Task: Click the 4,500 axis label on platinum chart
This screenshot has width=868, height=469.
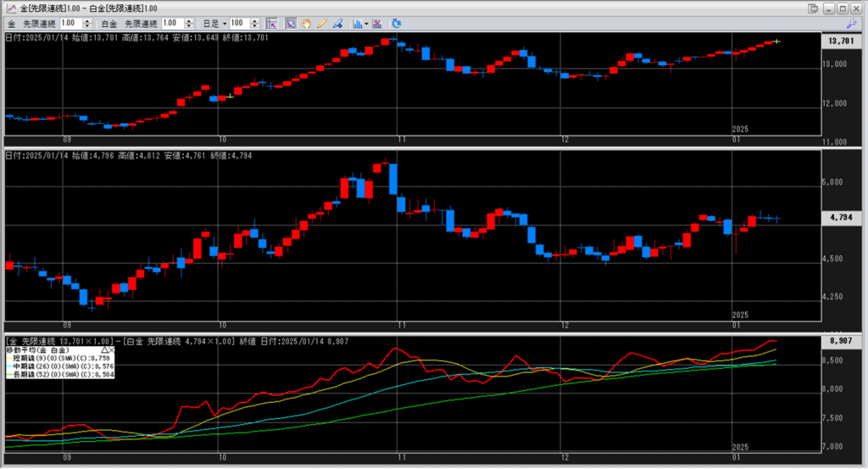Action: pyautogui.click(x=832, y=259)
